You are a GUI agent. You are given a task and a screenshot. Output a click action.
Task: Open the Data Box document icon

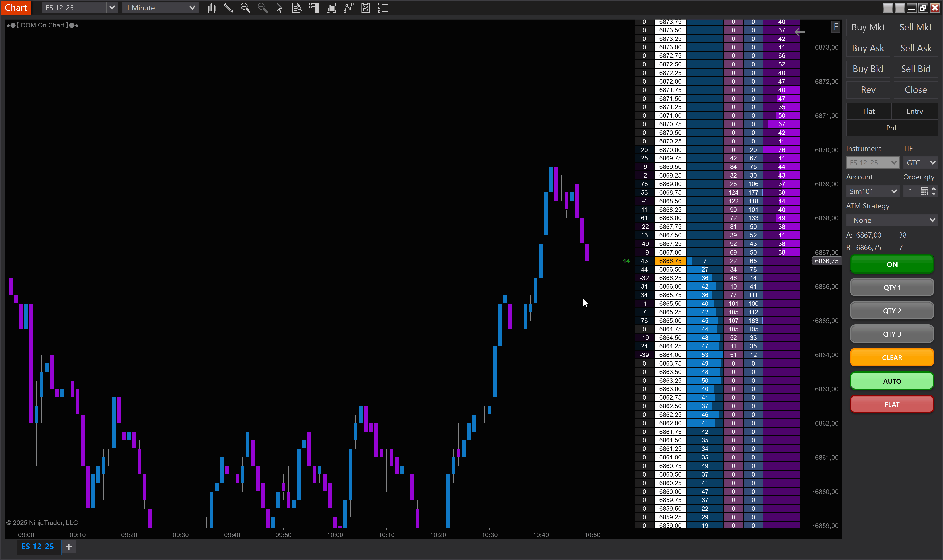pos(297,8)
